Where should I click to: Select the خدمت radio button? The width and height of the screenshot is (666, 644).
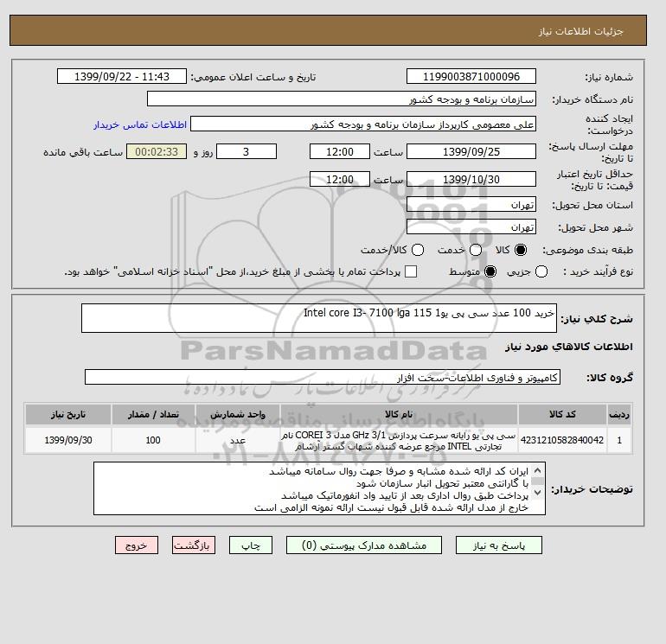(x=476, y=250)
